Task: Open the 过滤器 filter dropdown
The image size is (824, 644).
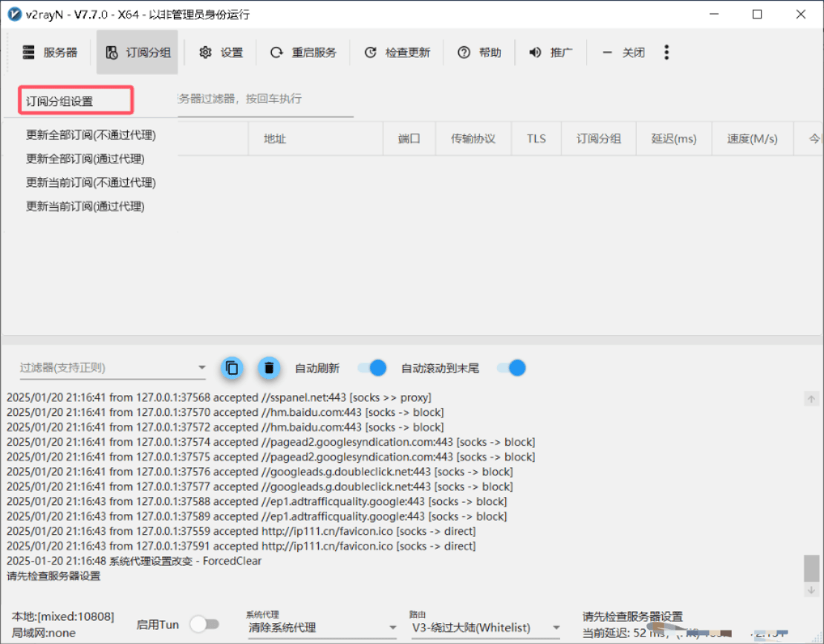Action: coord(201,367)
